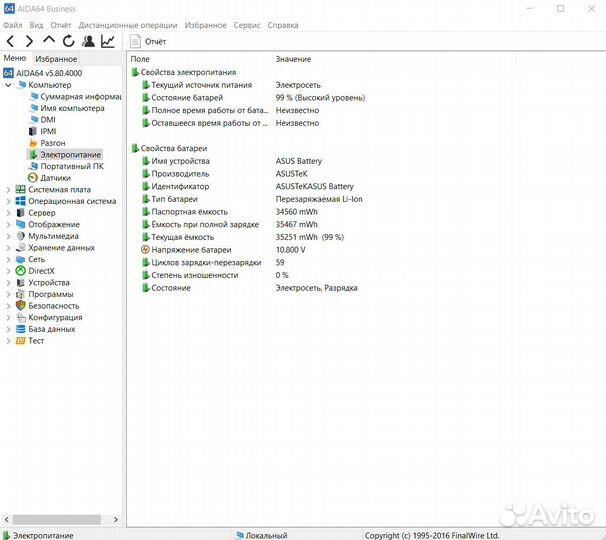Viewport: 606px width, 540px height.
Task: Click the Мультимедиа speaker icon
Action: coord(20,236)
